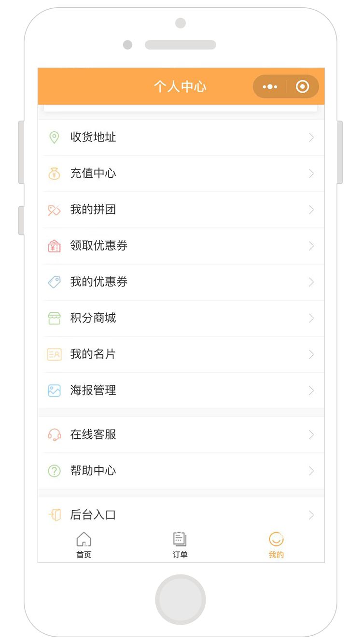
Task: Click the business card icon for 我的名片
Action: tap(54, 355)
